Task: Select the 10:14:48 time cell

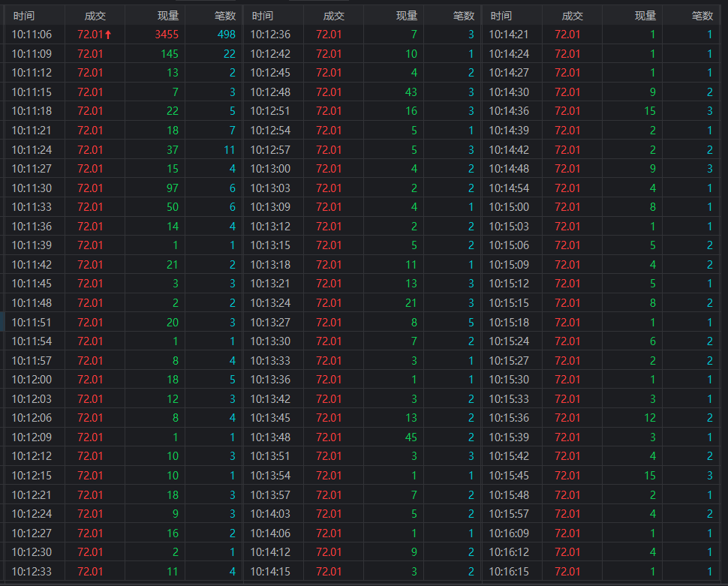Action: click(x=509, y=169)
